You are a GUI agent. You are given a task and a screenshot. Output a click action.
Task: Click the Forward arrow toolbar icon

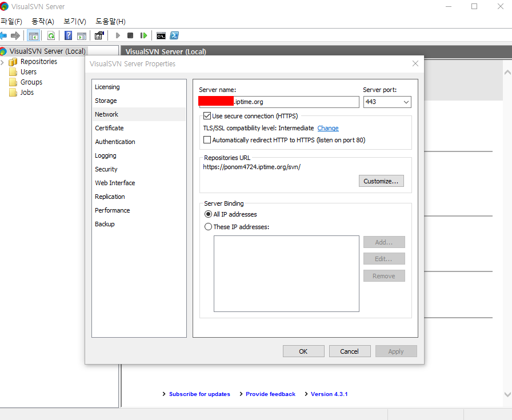point(15,35)
